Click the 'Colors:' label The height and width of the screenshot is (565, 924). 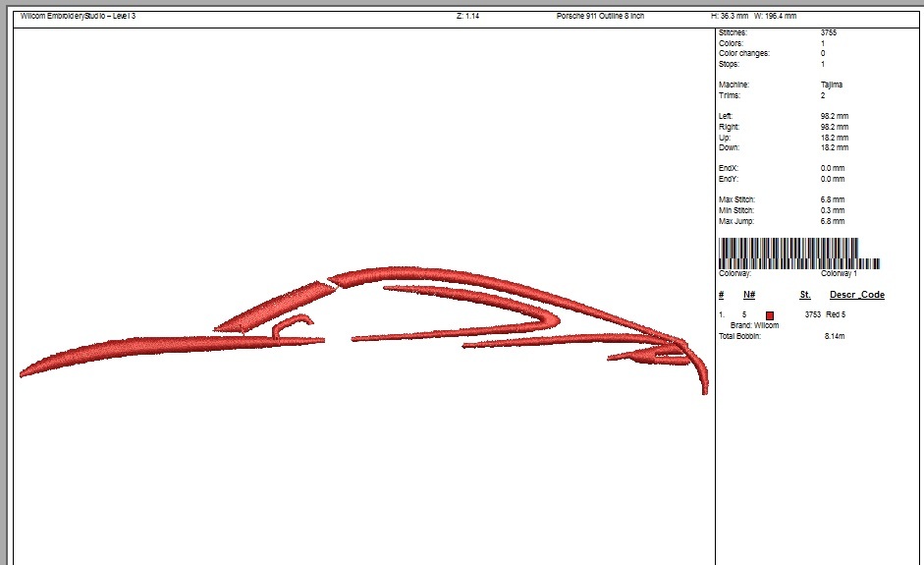[731, 43]
